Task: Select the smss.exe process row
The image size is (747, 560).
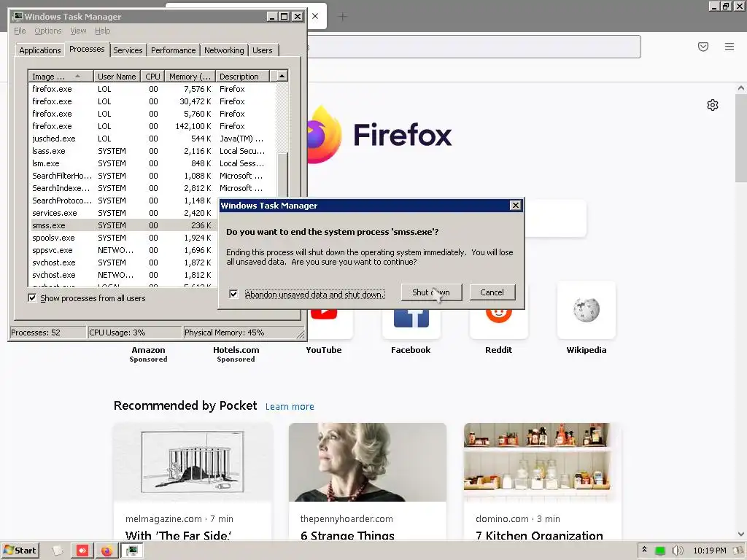Action: click(x=124, y=225)
